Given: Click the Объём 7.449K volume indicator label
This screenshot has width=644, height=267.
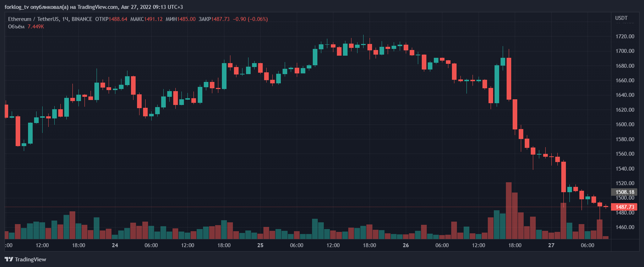Looking at the screenshot, I should 26,27.
